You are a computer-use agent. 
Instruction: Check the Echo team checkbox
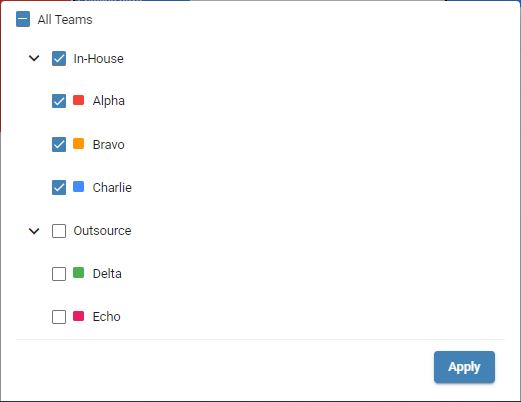click(x=59, y=317)
